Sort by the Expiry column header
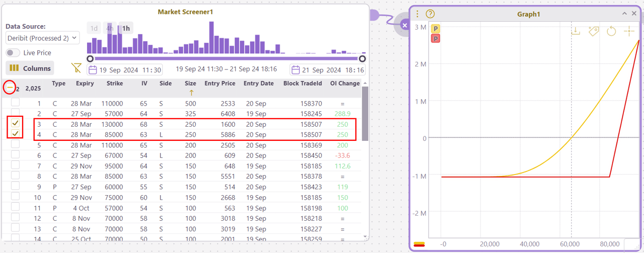The width and height of the screenshot is (644, 253). [x=85, y=83]
